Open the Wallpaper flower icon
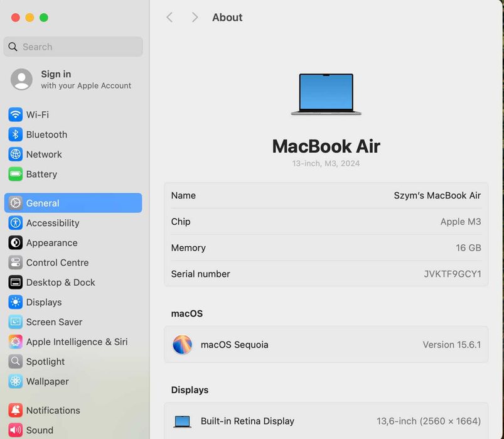The width and height of the screenshot is (504, 439). click(16, 381)
